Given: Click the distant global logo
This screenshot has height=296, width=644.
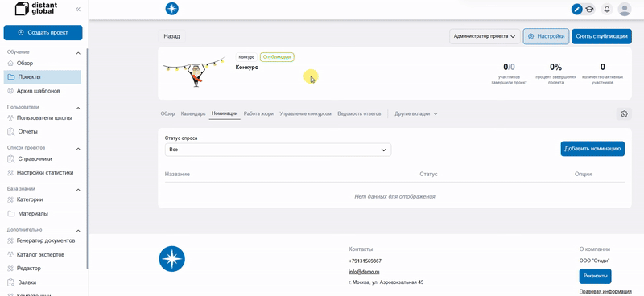Looking at the screenshot, I should click(36, 9).
